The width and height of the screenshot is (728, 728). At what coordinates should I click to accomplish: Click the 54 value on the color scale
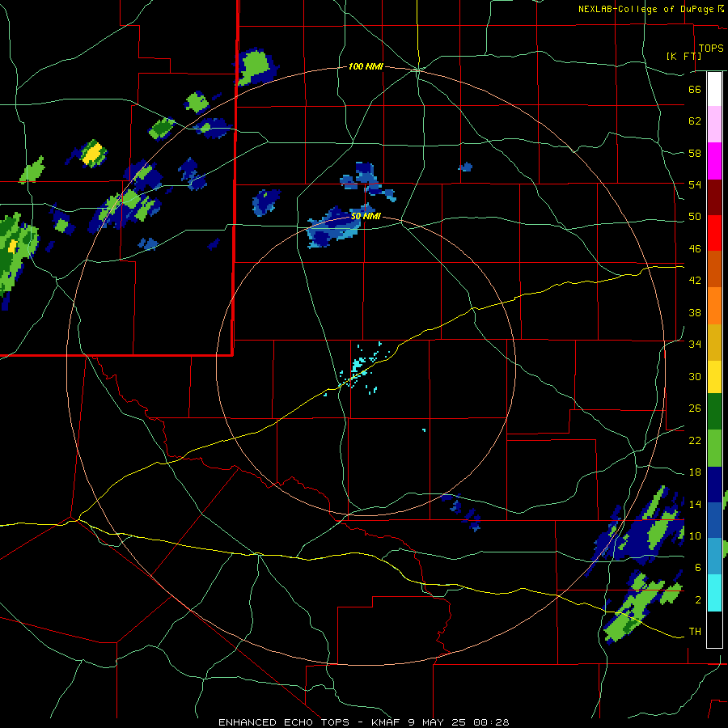coord(695,184)
